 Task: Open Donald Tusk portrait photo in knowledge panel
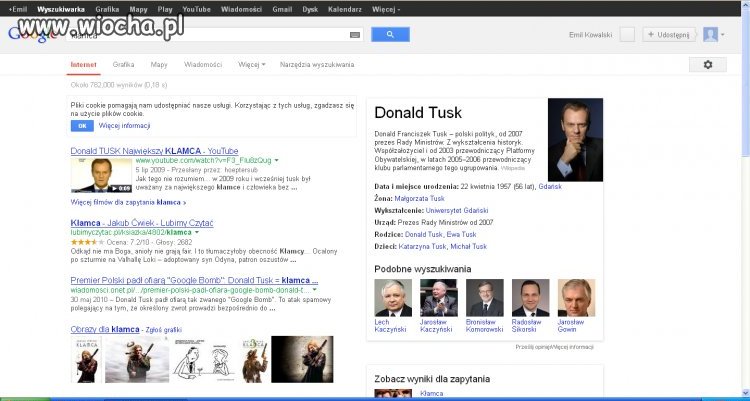[575, 140]
